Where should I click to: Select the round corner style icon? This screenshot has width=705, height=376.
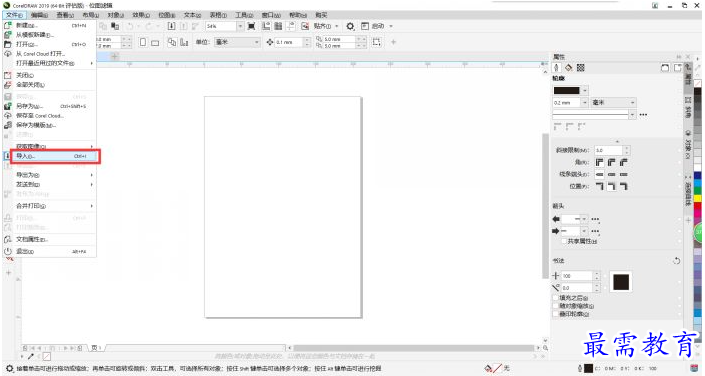click(x=611, y=162)
